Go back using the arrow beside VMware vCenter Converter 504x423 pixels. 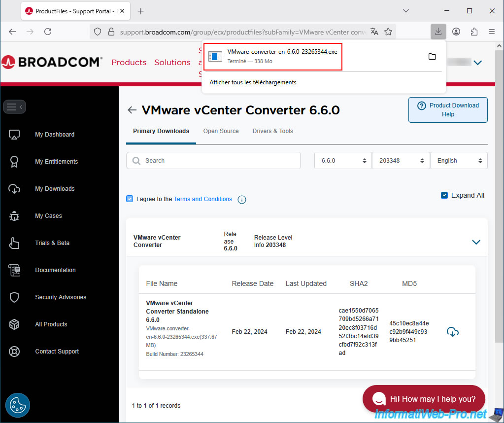coord(132,110)
